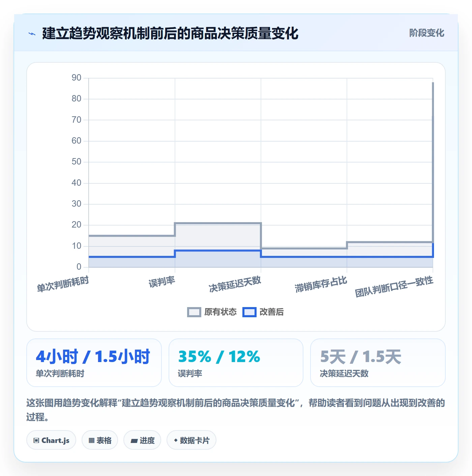Click the diamond icon in 数据卡片 chip

[x=176, y=440]
